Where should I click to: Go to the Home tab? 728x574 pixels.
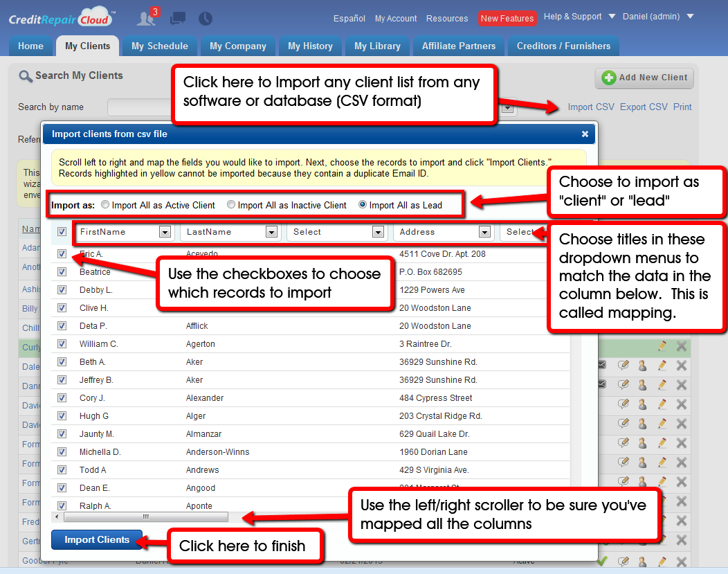30,46
